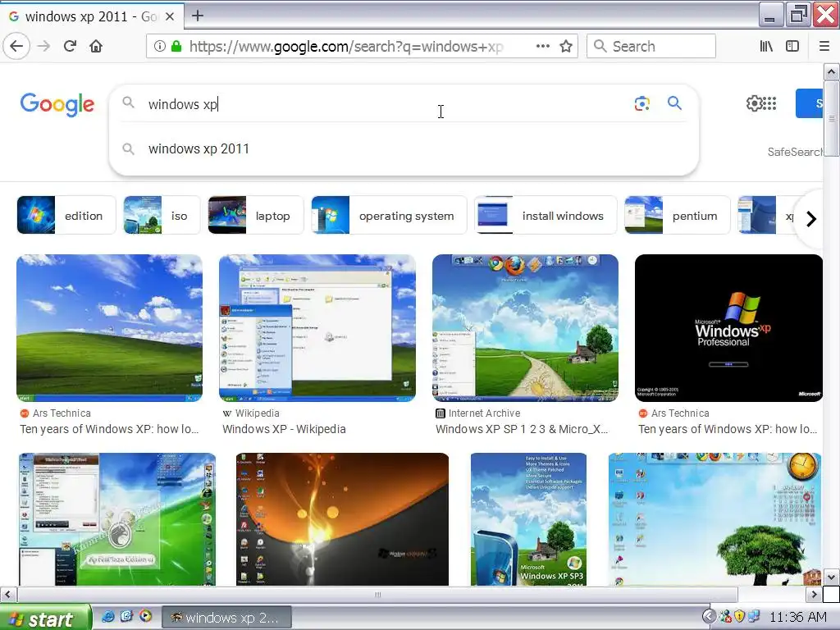Screen dimensions: 840x630
Task: Reload the current page
Action: tap(70, 46)
